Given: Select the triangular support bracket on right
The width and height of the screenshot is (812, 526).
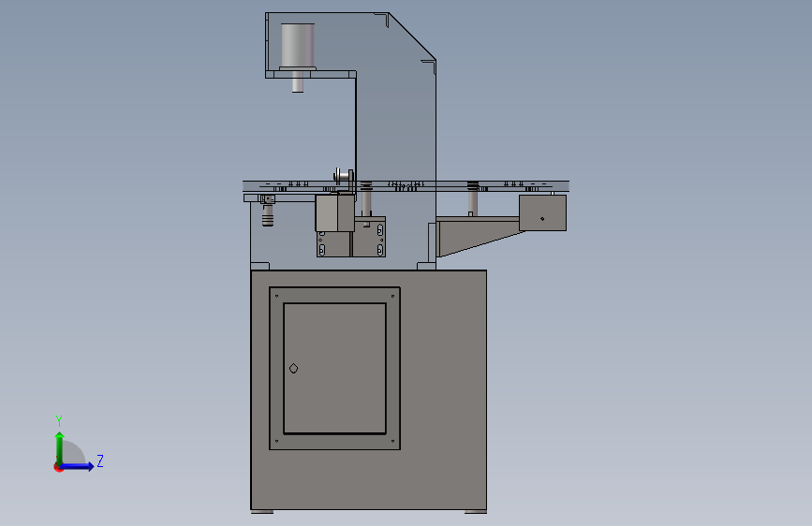Looking at the screenshot, I should click(x=478, y=235).
